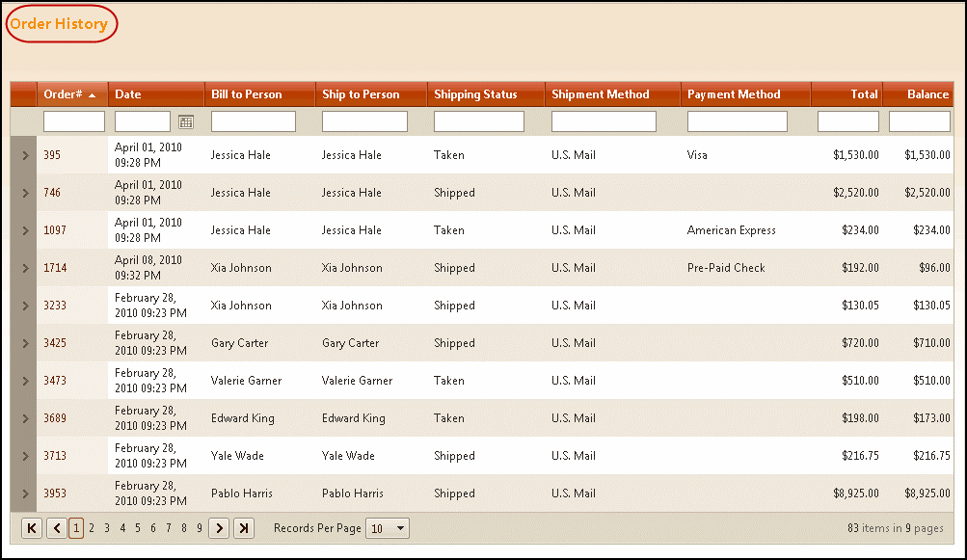The image size is (967, 560).
Task: Select the 'American Express' payment cell
Action: coord(732,230)
